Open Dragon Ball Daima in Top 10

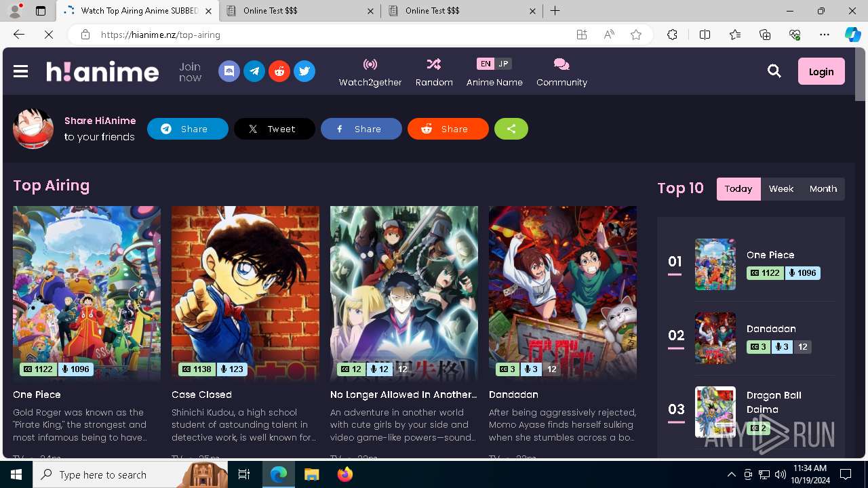[774, 403]
